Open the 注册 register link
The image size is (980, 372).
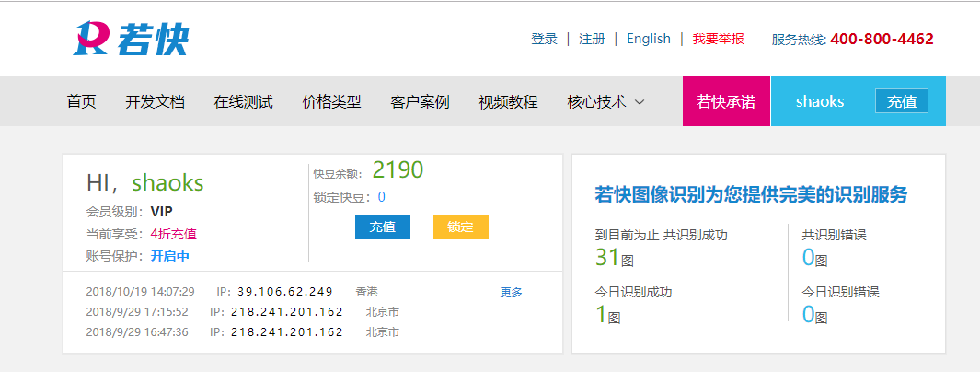coord(592,39)
